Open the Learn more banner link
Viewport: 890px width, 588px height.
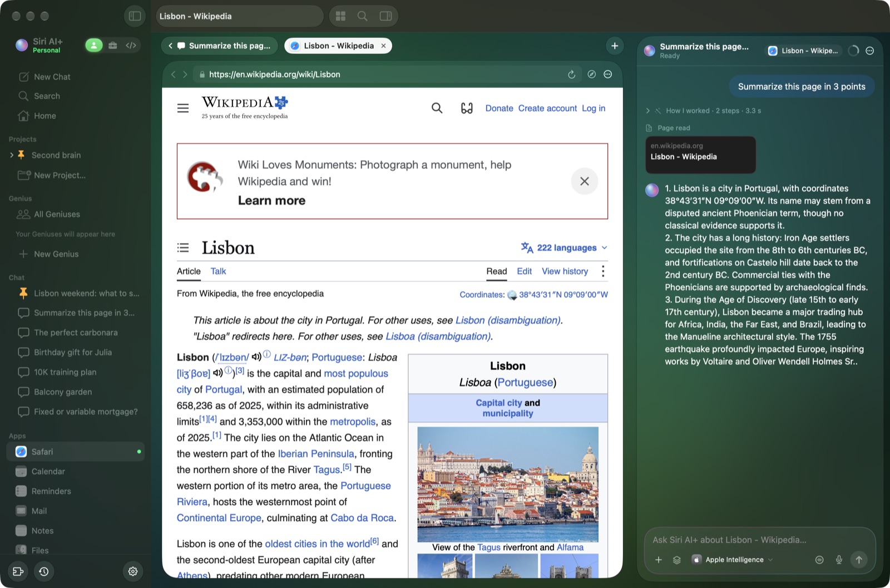click(x=271, y=201)
